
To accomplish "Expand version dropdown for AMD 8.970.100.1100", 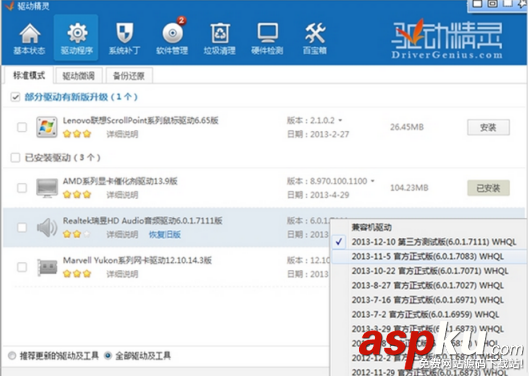I will [x=372, y=181].
